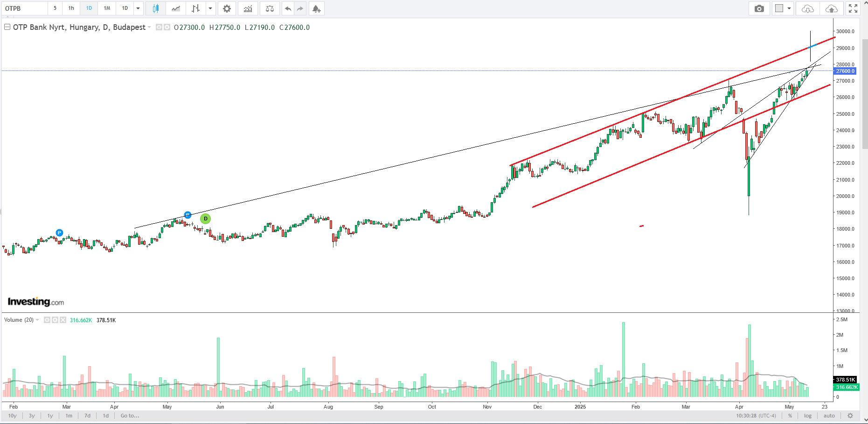This screenshot has width=868, height=424.
Task: Add an alert with bell icon
Action: tap(316, 8)
